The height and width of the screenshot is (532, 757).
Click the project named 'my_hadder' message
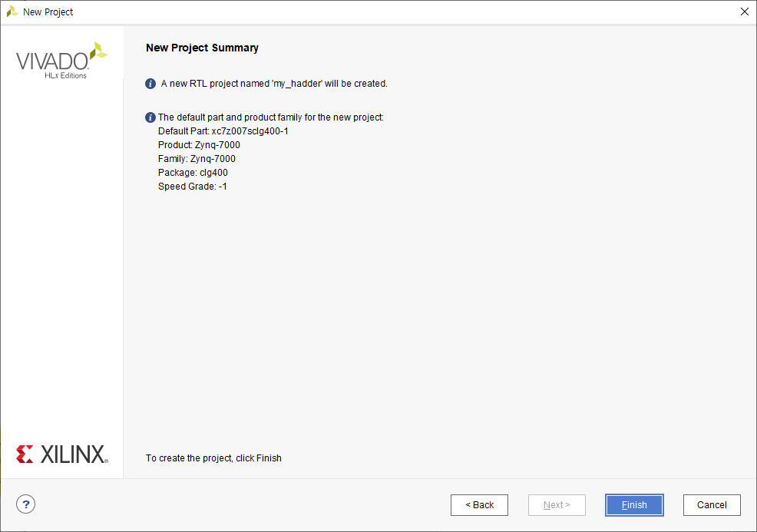[x=274, y=84]
